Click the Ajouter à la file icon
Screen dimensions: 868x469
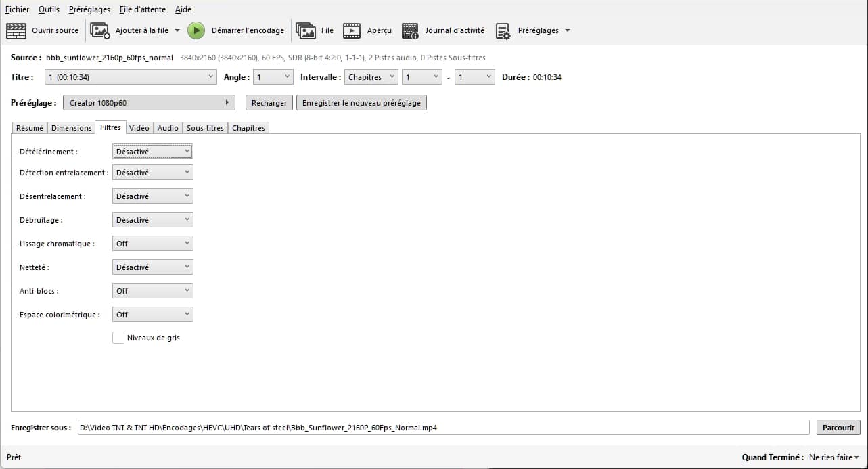click(100, 30)
